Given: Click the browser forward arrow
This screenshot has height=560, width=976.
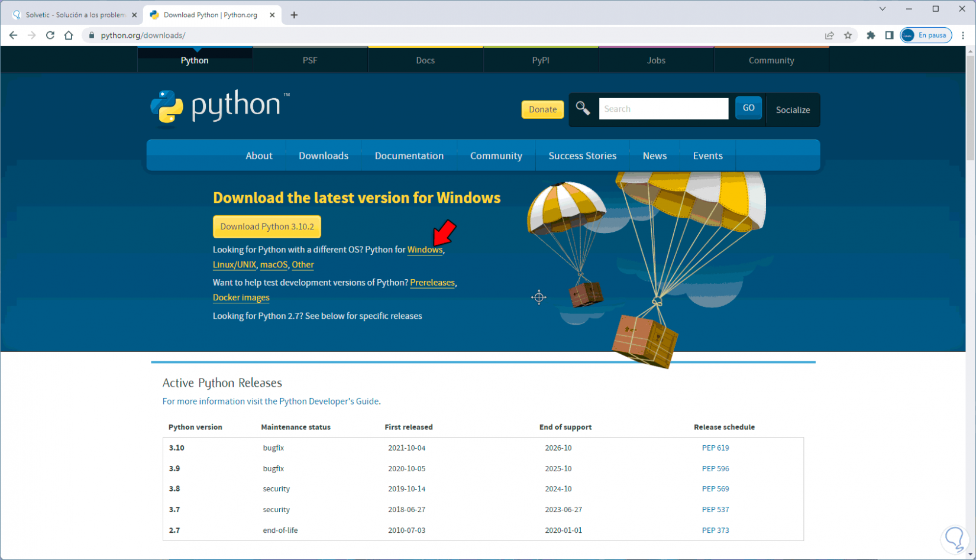Looking at the screenshot, I should (31, 35).
